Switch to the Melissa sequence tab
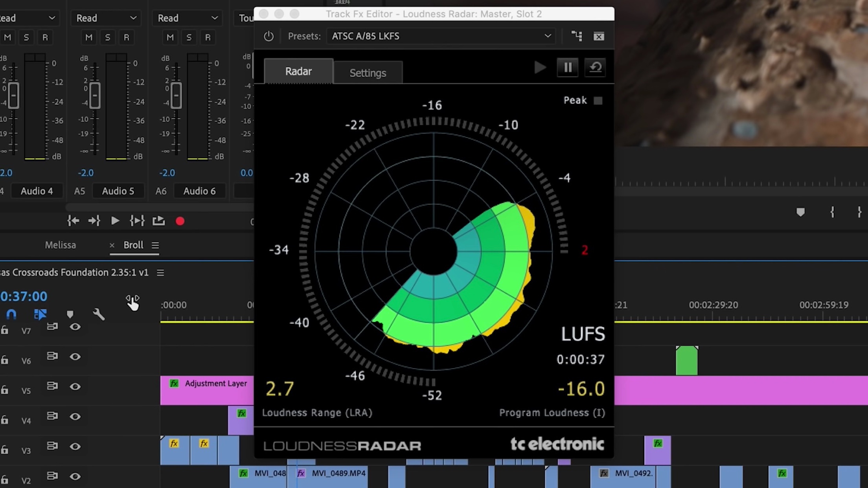The image size is (868, 488). 60,245
